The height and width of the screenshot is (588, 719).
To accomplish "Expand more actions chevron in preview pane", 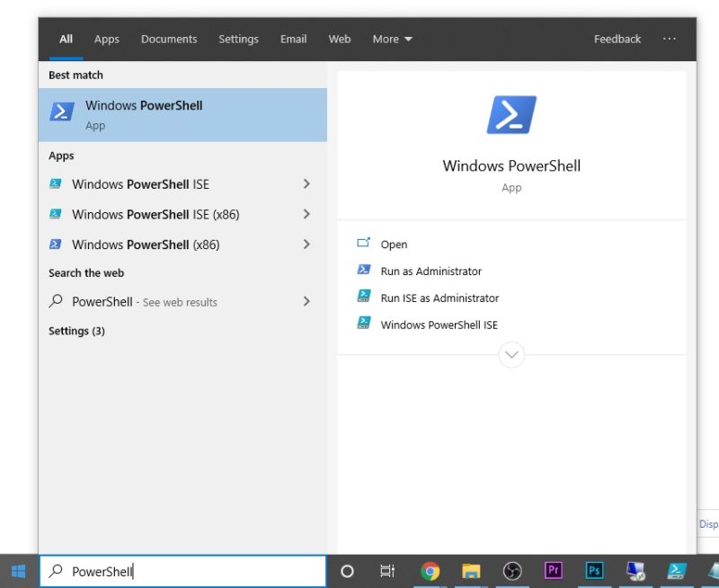I will (x=511, y=355).
